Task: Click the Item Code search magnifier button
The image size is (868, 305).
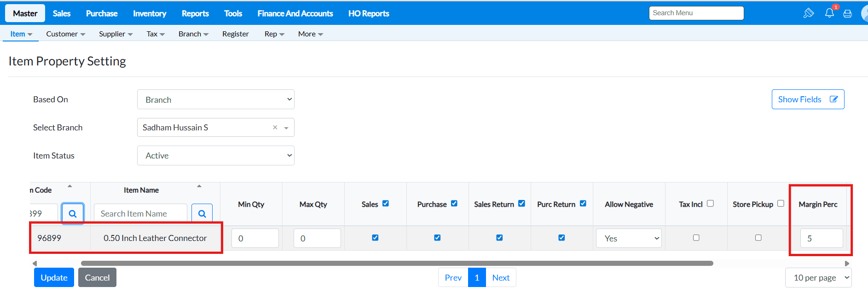Action: pos(73,213)
